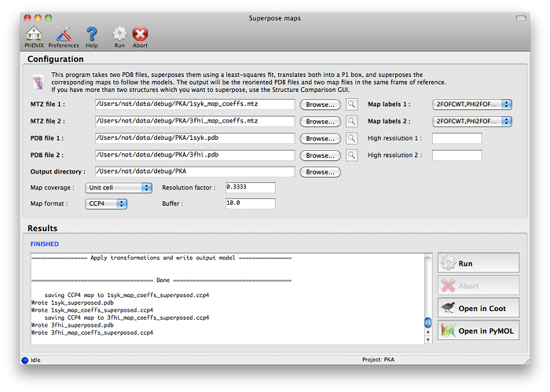Click the magnifier icon beside MTZ file 2
The height and width of the screenshot is (392, 550).
click(x=352, y=122)
